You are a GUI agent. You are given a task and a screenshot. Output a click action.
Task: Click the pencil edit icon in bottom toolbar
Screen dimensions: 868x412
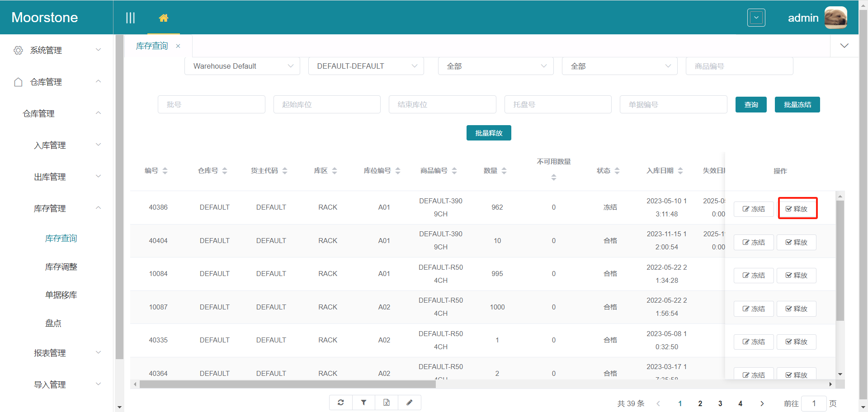point(410,402)
